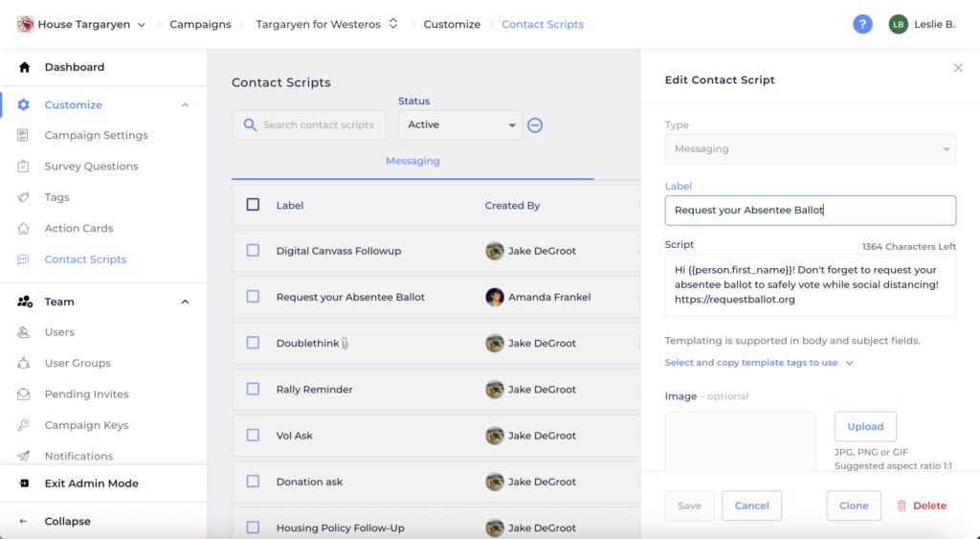
Task: Click the Notifications paper plane icon
Action: coord(23,456)
